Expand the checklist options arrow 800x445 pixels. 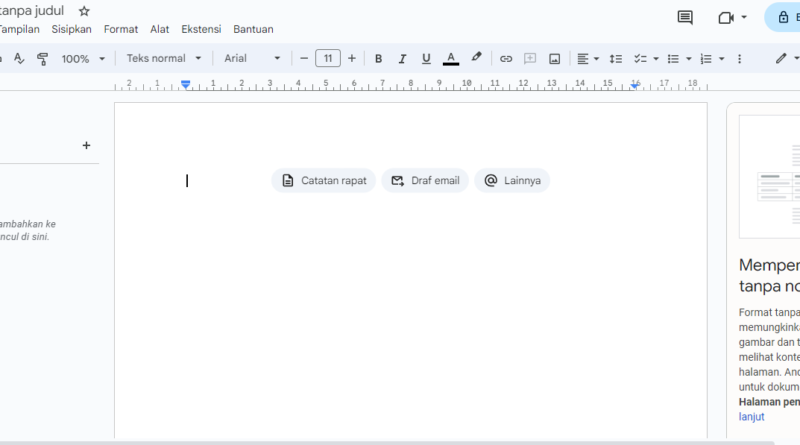(x=656, y=59)
